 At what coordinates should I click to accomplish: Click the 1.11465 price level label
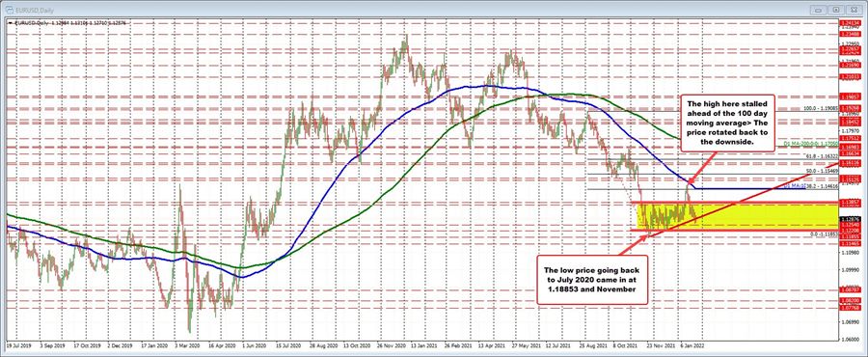(850, 243)
